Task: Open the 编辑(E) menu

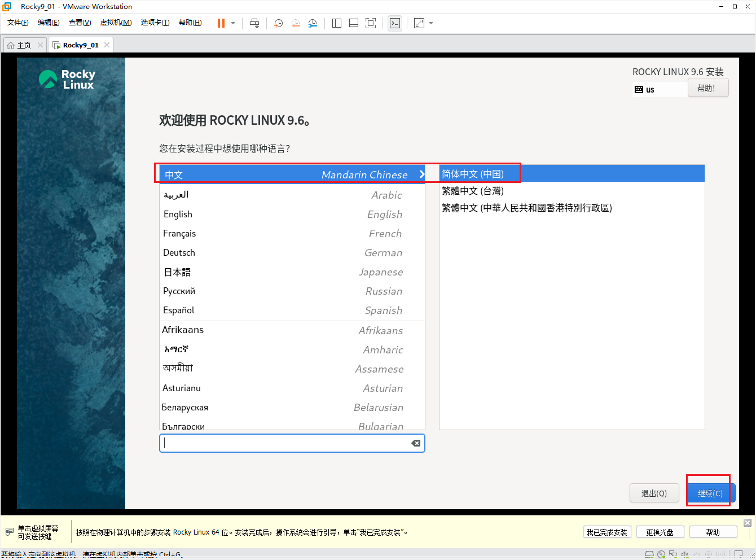Action: point(49,23)
